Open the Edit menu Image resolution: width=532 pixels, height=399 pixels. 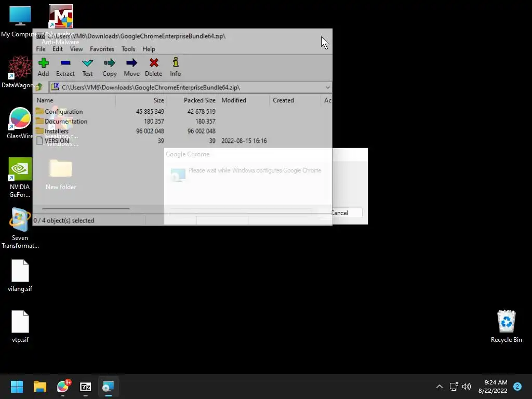57,49
